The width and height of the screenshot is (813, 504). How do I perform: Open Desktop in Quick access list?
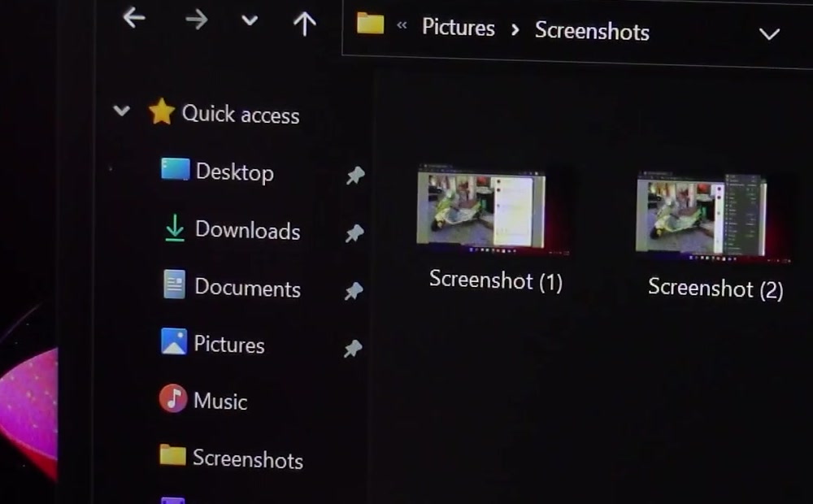pyautogui.click(x=235, y=172)
